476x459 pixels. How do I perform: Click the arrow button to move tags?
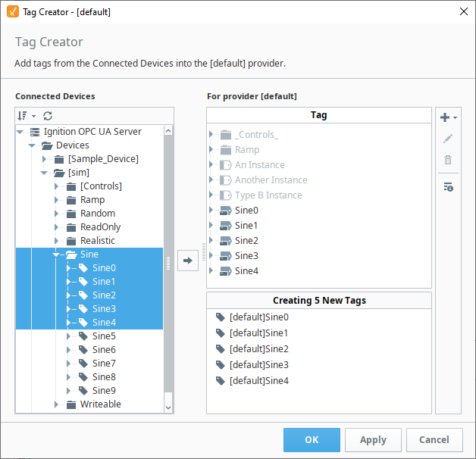coord(188,261)
